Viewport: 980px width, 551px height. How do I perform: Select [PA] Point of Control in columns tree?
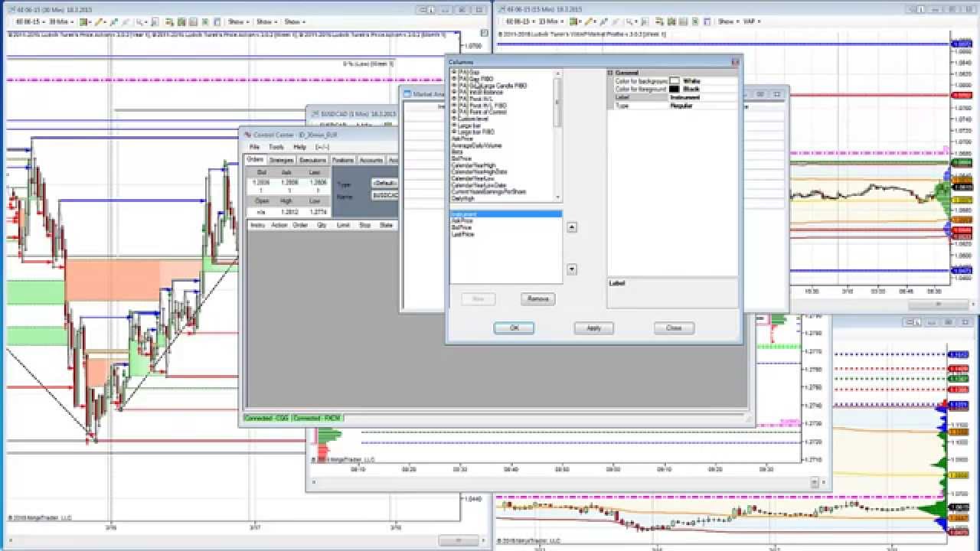click(x=482, y=112)
